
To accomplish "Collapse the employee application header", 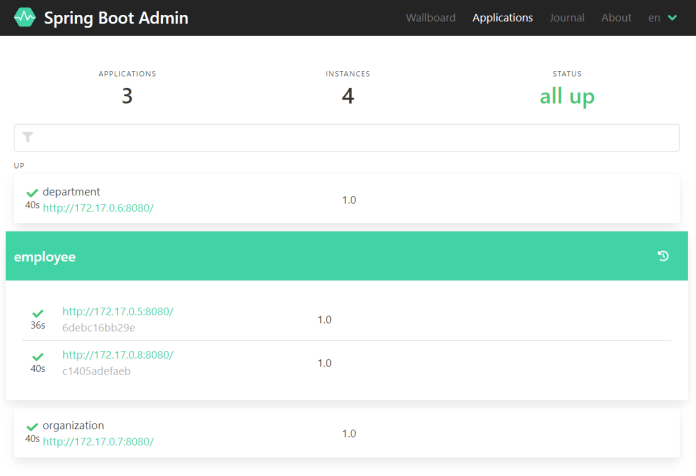I will 347,256.
